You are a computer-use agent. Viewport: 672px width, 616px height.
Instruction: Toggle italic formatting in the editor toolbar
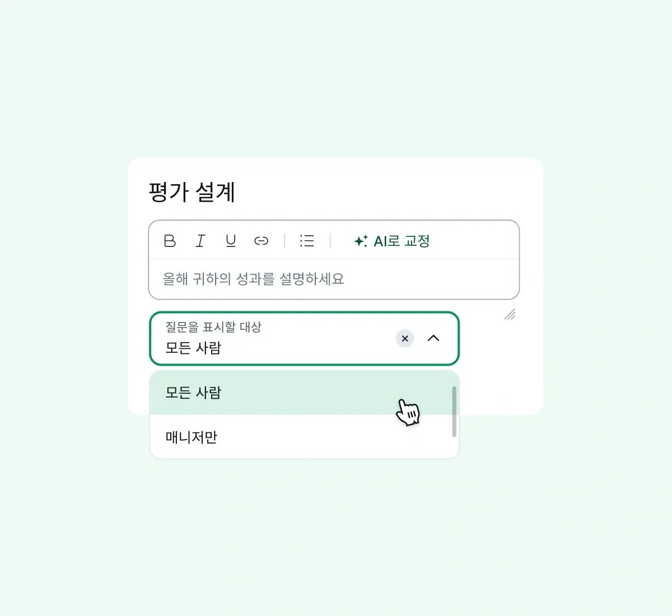pos(200,241)
